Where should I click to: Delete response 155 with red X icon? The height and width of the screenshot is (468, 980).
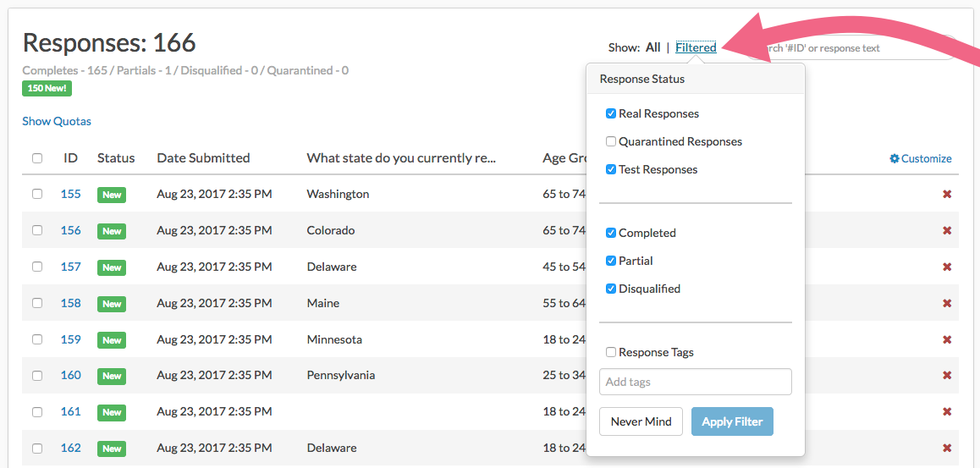coord(947,194)
